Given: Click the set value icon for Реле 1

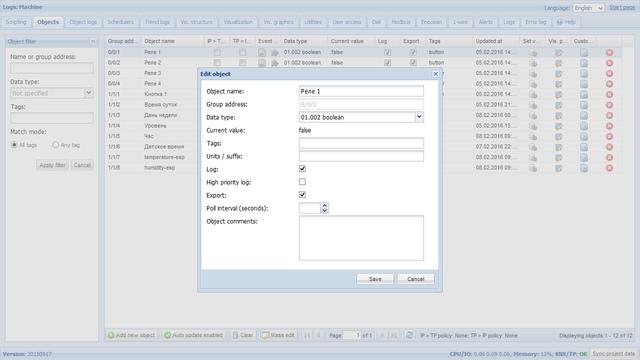Looking at the screenshot, I should click(x=533, y=53).
